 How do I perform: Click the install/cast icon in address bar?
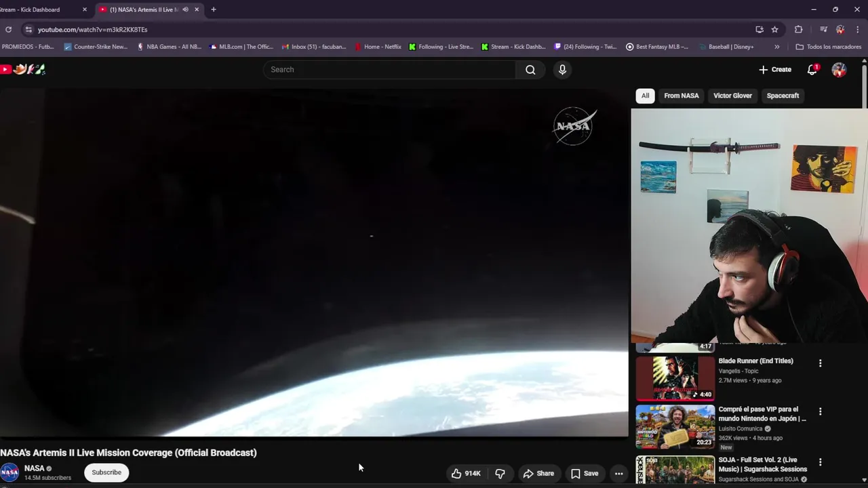[759, 29]
